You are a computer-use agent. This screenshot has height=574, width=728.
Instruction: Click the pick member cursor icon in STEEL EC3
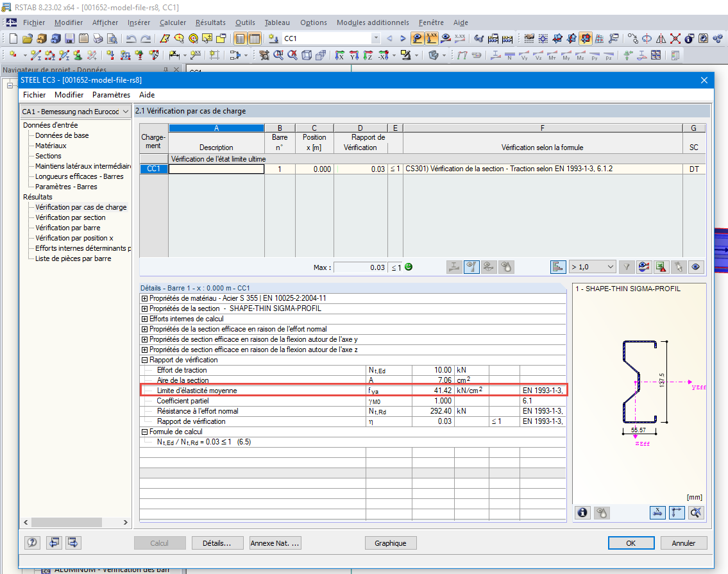[x=679, y=267]
